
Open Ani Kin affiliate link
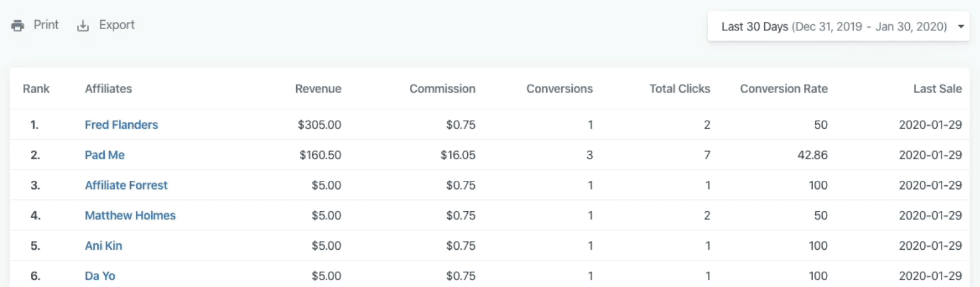104,246
